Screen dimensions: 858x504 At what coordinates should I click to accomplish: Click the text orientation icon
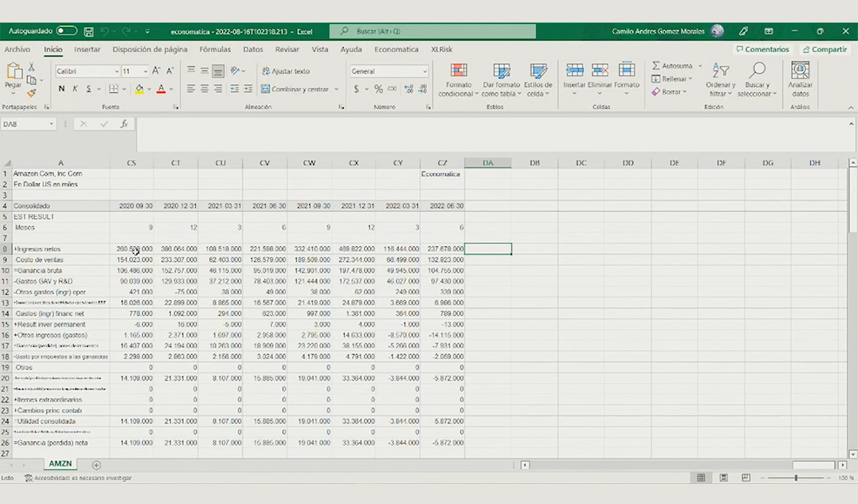236,71
